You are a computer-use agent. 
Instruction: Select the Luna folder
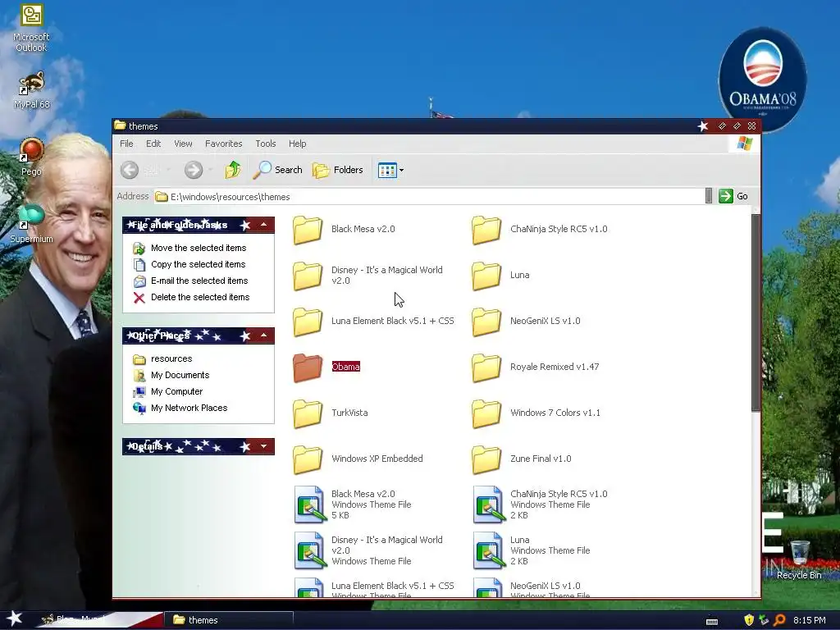click(x=501, y=276)
